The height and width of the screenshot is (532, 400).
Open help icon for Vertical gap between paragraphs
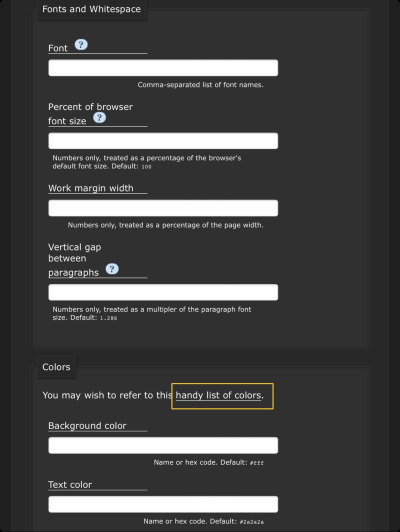click(x=112, y=269)
